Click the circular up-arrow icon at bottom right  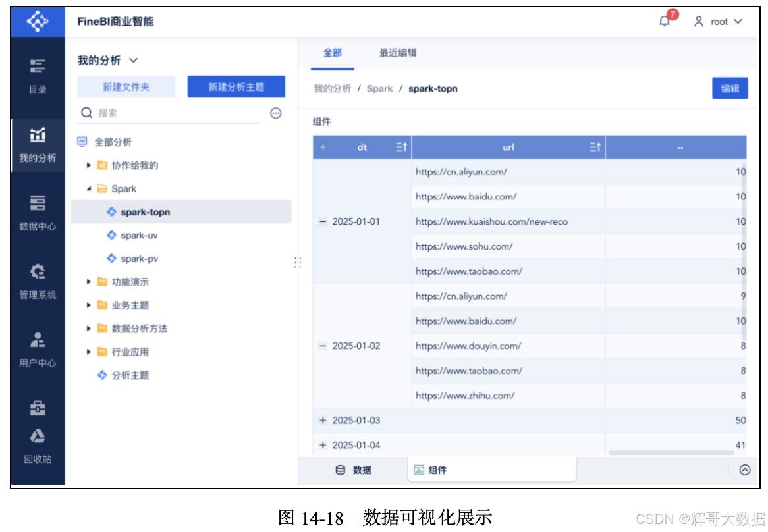(744, 470)
